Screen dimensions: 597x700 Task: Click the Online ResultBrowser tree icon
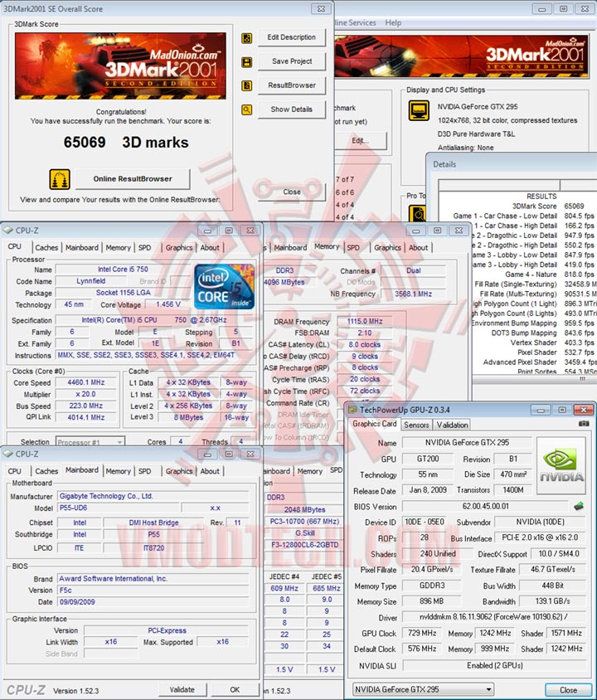click(60, 179)
